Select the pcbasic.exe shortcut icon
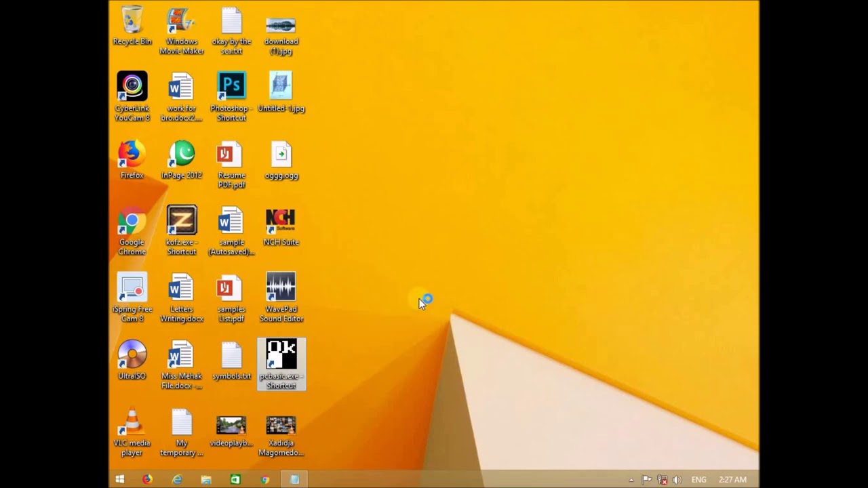This screenshot has height=488, width=868. click(281, 365)
